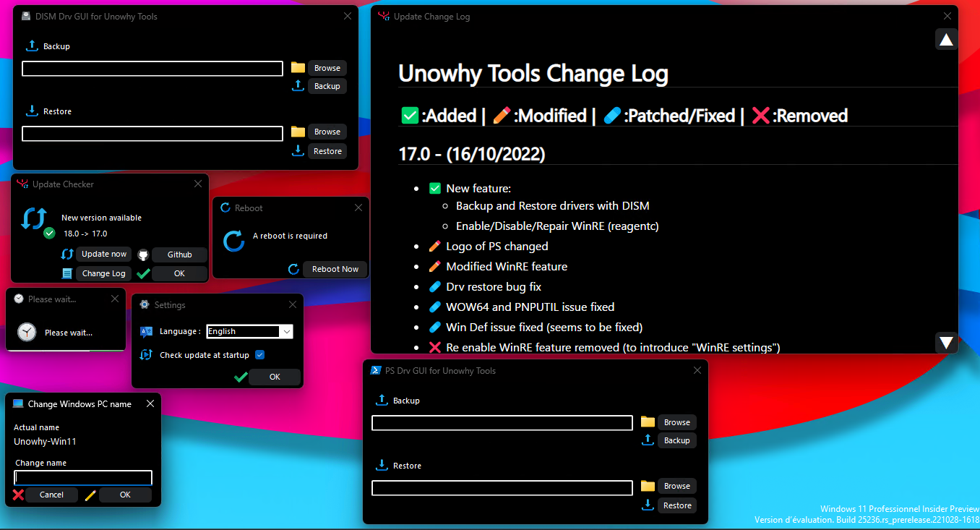The height and width of the screenshot is (530, 980).
Task: Click small refresh icon beside Reboot Now
Action: [x=293, y=269]
